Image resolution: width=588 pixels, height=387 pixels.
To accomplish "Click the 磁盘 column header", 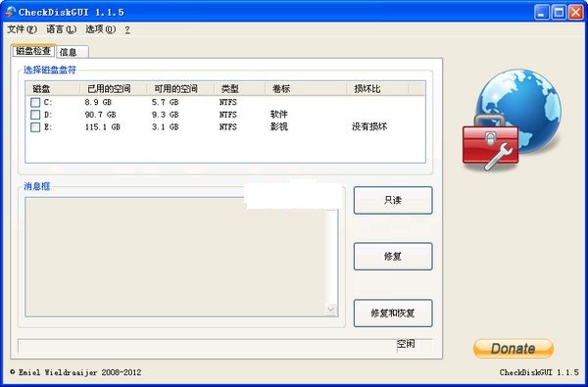I will (53, 89).
